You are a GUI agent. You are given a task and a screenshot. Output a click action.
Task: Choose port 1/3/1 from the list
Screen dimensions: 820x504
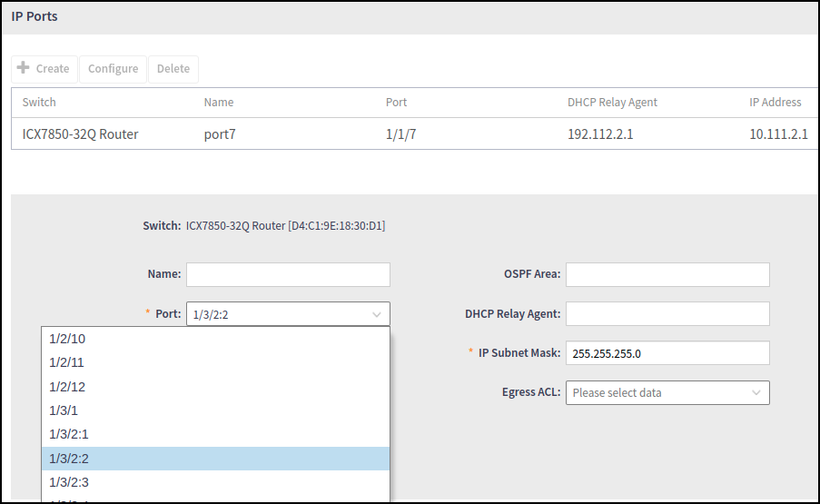[x=215, y=410]
